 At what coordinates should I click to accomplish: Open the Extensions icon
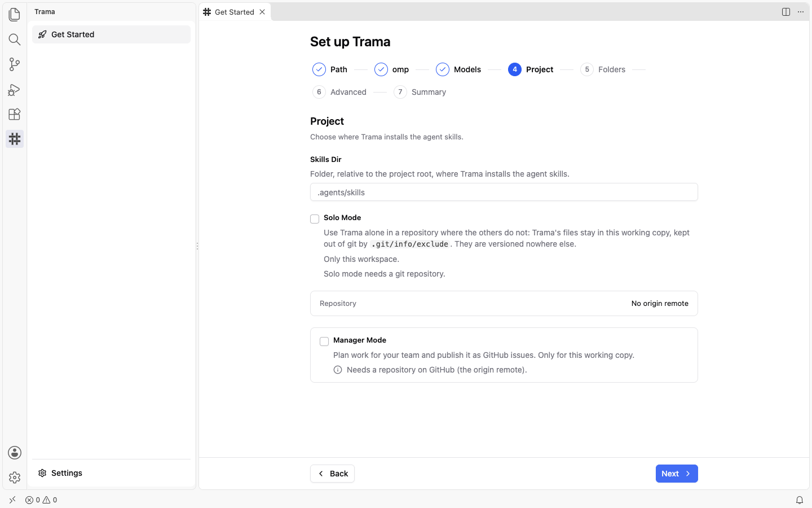pyautogui.click(x=15, y=114)
